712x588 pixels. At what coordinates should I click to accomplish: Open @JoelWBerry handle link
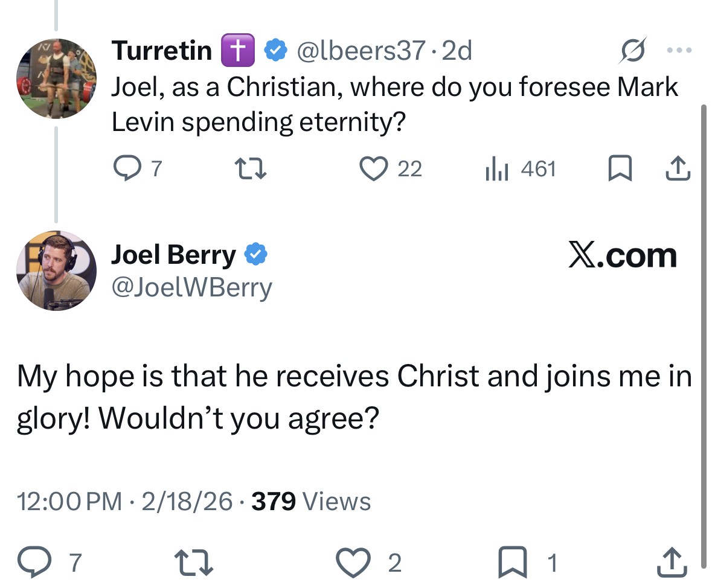191,288
